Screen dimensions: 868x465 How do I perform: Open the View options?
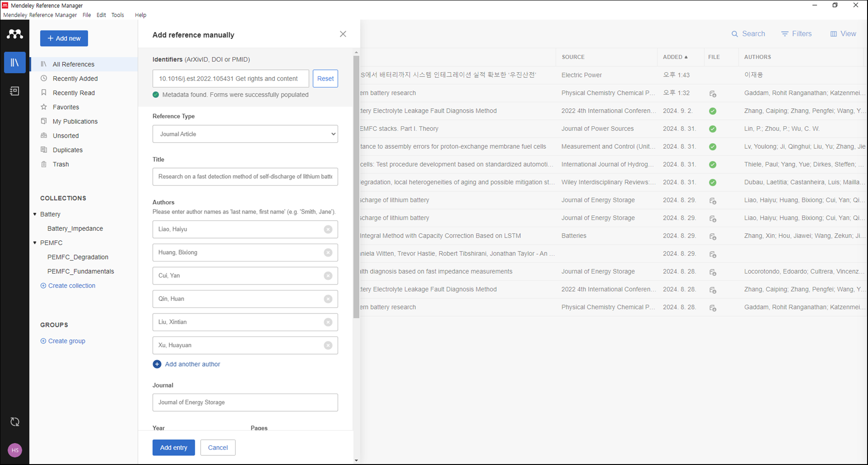[x=843, y=34]
